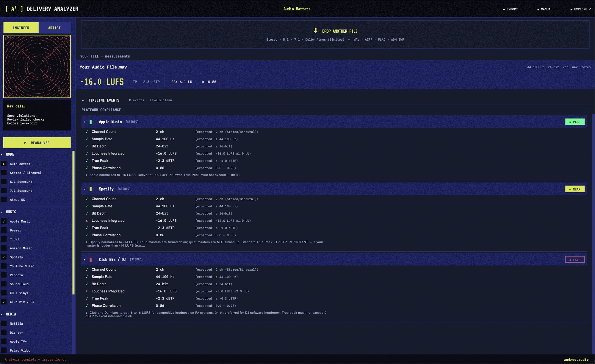Screen dimensions: 595x364
Task: Switch to the Engineer tab
Action: 21,28
